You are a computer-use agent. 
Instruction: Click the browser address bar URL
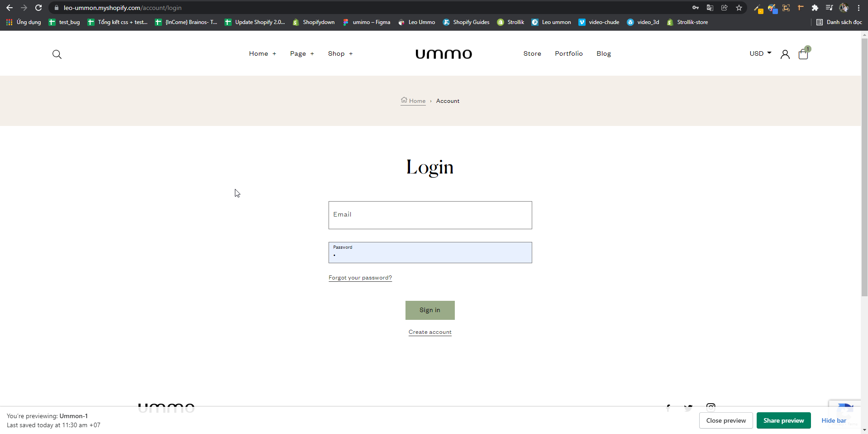click(123, 8)
